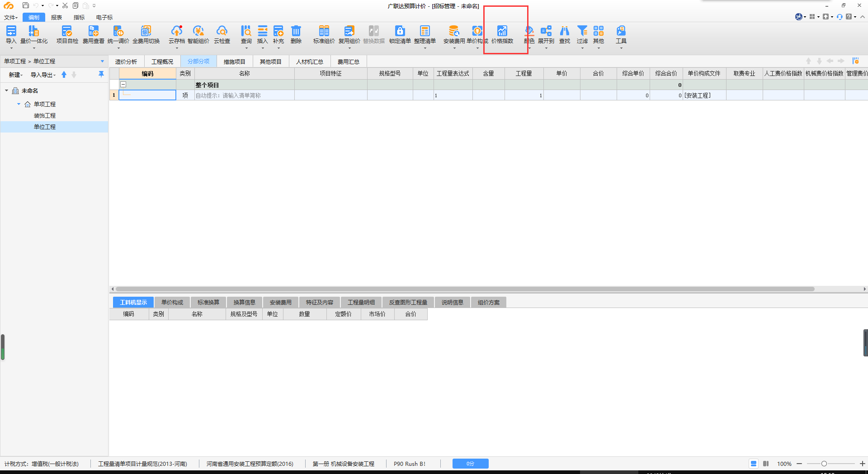Open the 工程概况 tab
Screen dimensions: 868x474
pyautogui.click(x=162, y=62)
